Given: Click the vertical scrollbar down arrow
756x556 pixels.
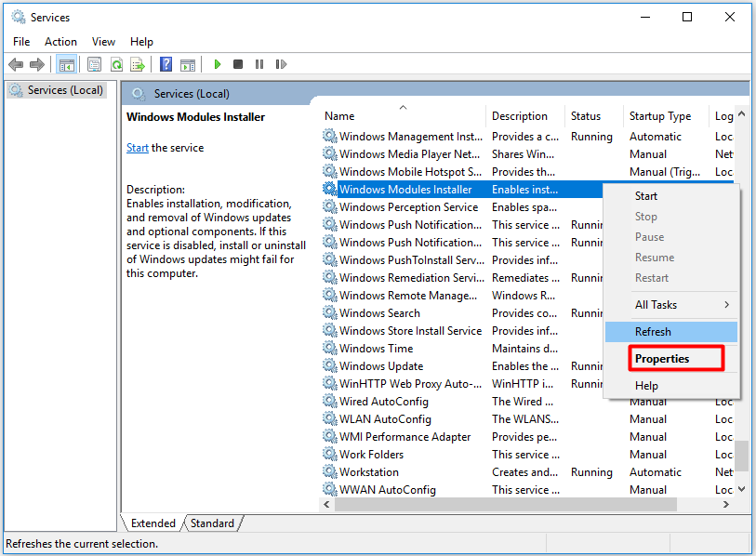Looking at the screenshot, I should (741, 489).
